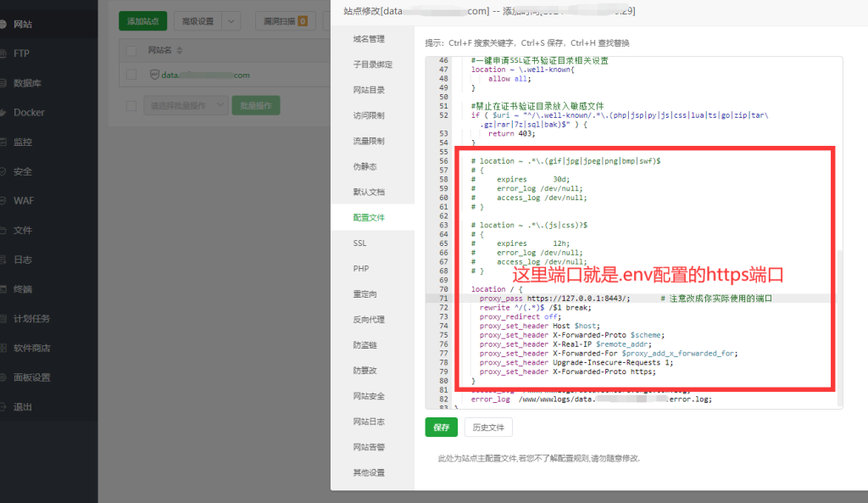Screen dimensions: 868x503
Task: Click the 安全 shield icon
Action: click(3, 171)
